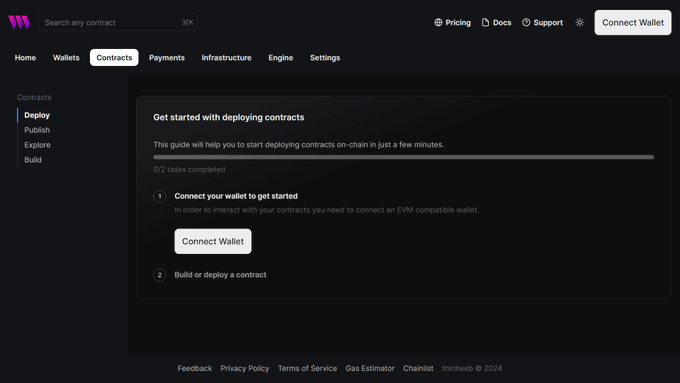Open the Chainlist footer link
680x383 pixels.
[418, 368]
